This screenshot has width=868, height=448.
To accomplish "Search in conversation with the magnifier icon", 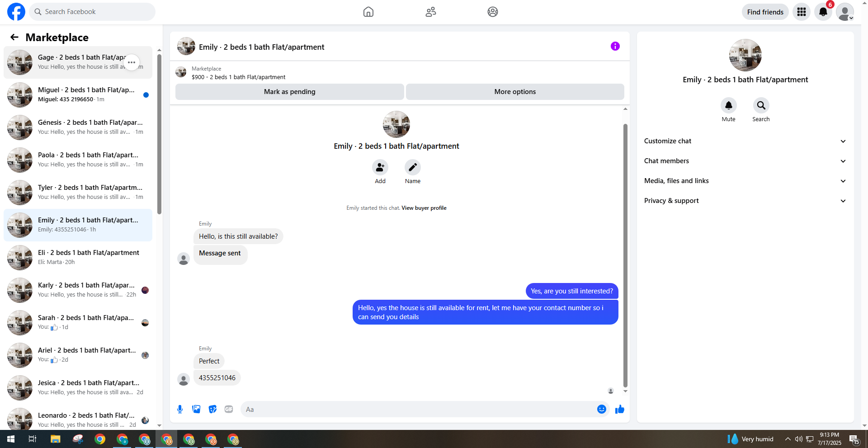I will (x=761, y=105).
